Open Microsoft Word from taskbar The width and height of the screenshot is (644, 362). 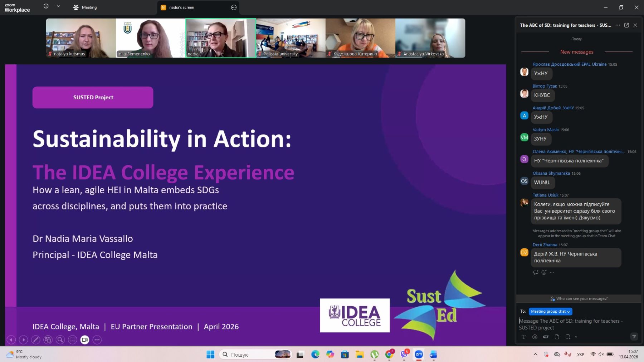pyautogui.click(x=433, y=354)
